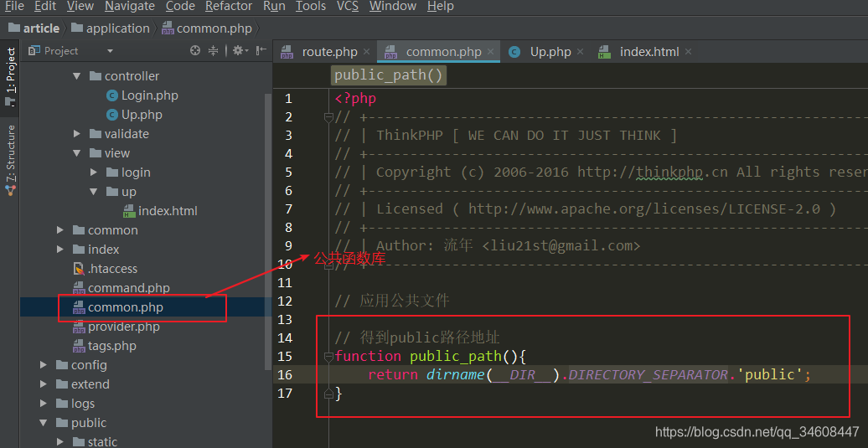The width and height of the screenshot is (868, 448).
Task: Open the Code menu
Action: tap(180, 7)
